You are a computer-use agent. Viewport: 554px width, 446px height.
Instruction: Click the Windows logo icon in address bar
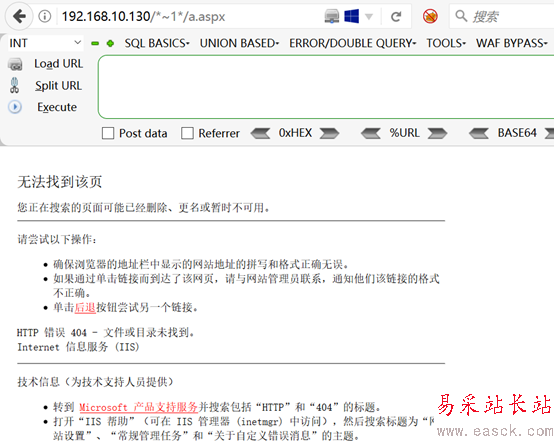tap(352, 16)
